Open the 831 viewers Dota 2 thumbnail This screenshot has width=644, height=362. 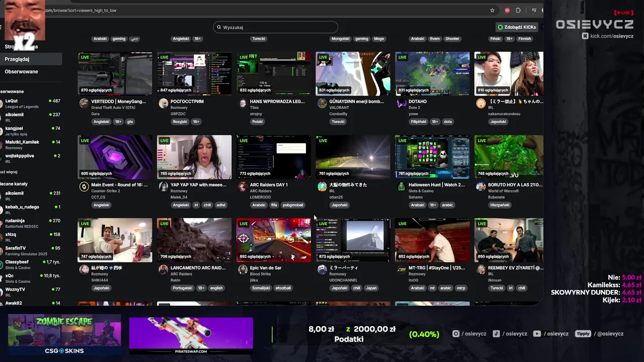point(432,73)
